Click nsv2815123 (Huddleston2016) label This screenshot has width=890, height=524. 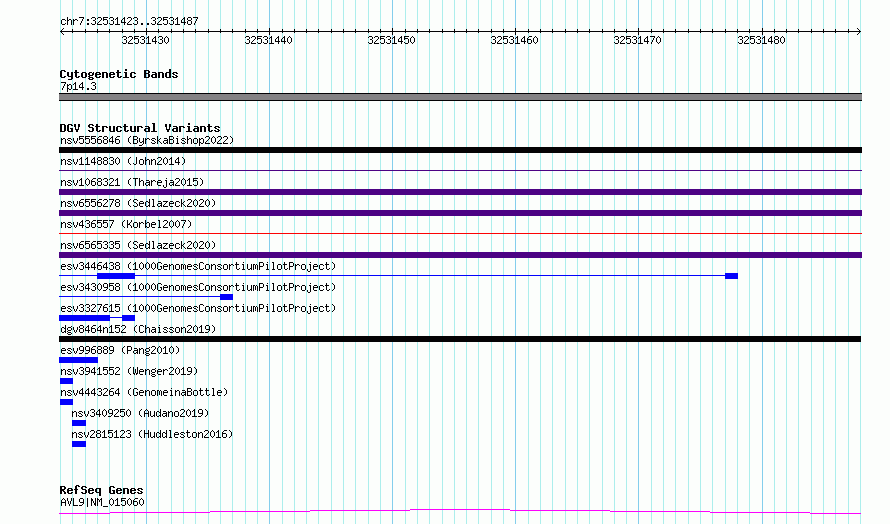coord(152,434)
